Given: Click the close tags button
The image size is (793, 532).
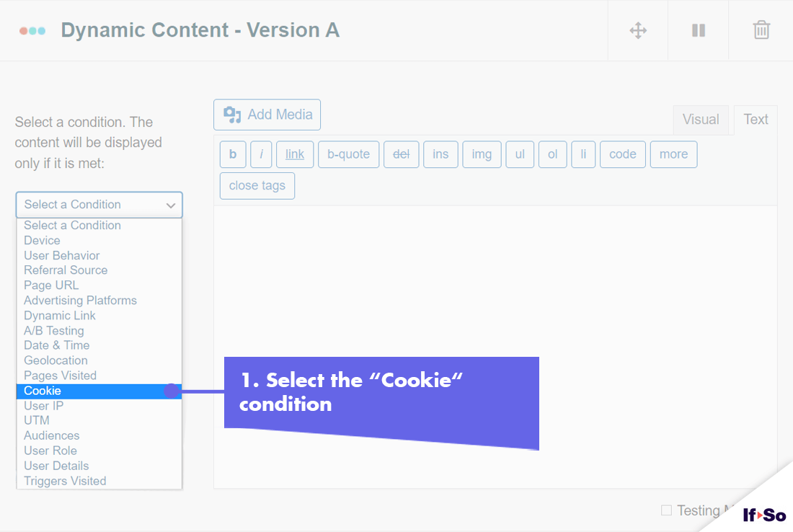Looking at the screenshot, I should pyautogui.click(x=257, y=185).
